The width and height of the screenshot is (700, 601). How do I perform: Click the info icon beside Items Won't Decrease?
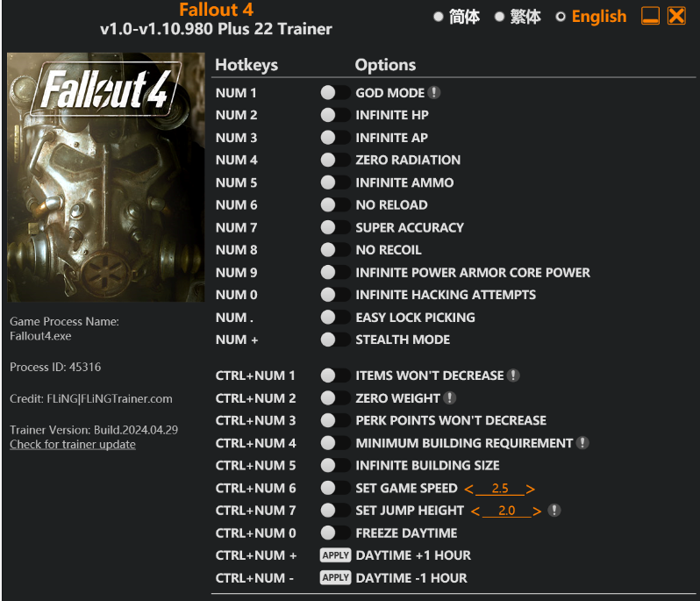click(x=513, y=376)
